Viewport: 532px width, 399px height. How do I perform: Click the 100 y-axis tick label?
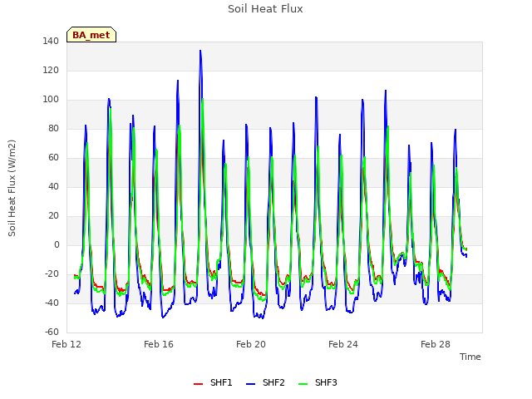pos(51,100)
